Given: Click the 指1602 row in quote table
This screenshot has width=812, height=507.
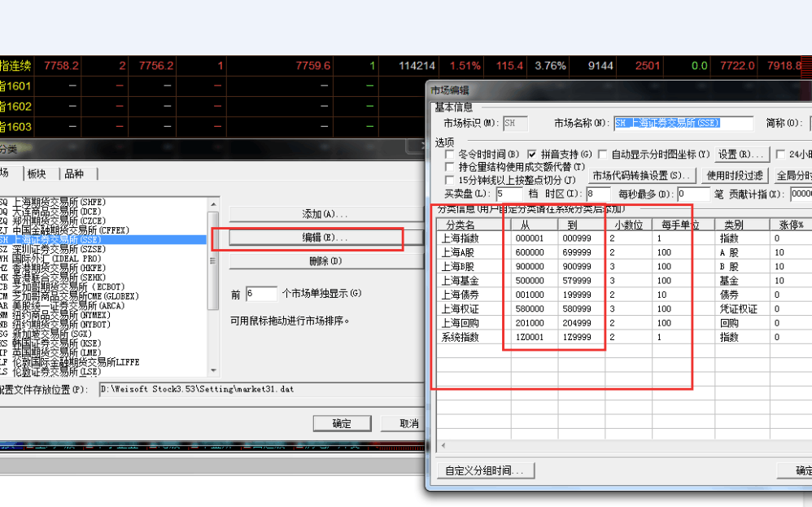Looking at the screenshot, I should click(212, 106).
